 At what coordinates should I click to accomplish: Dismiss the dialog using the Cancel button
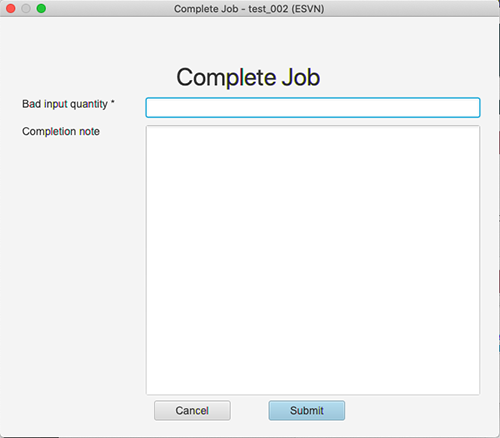[x=192, y=410]
